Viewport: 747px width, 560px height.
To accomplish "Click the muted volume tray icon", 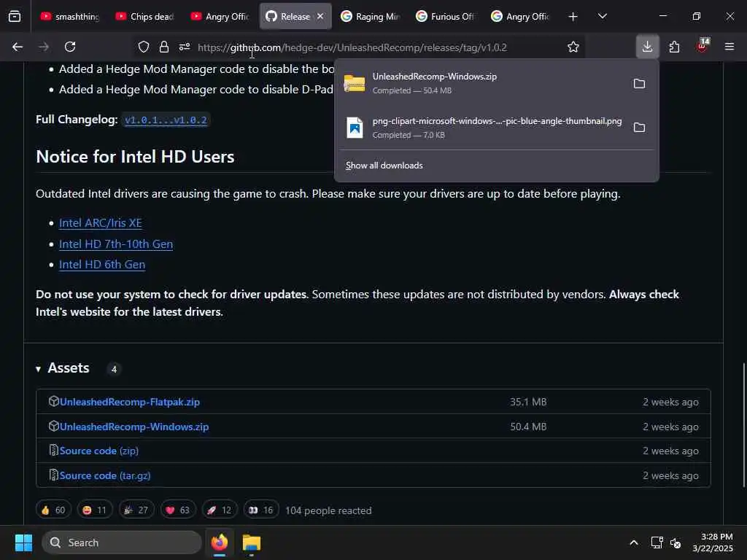I will (676, 542).
